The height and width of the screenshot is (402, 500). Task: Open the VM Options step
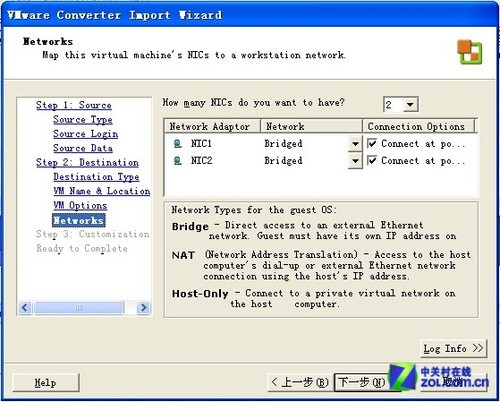click(80, 205)
